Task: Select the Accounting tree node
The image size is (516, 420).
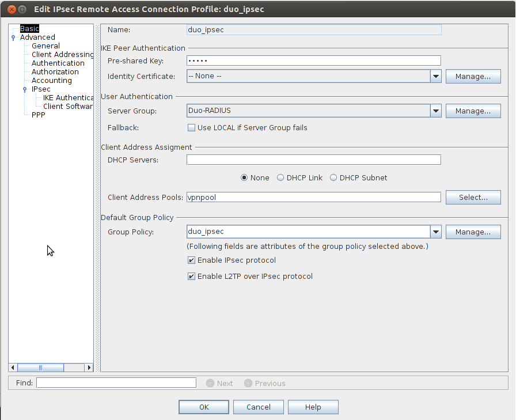Action: point(52,80)
